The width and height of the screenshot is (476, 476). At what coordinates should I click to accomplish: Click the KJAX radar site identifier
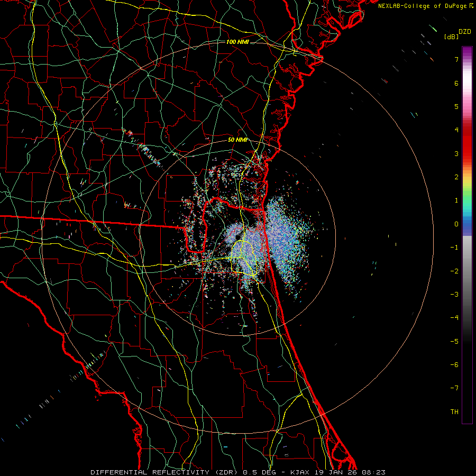tap(300, 472)
